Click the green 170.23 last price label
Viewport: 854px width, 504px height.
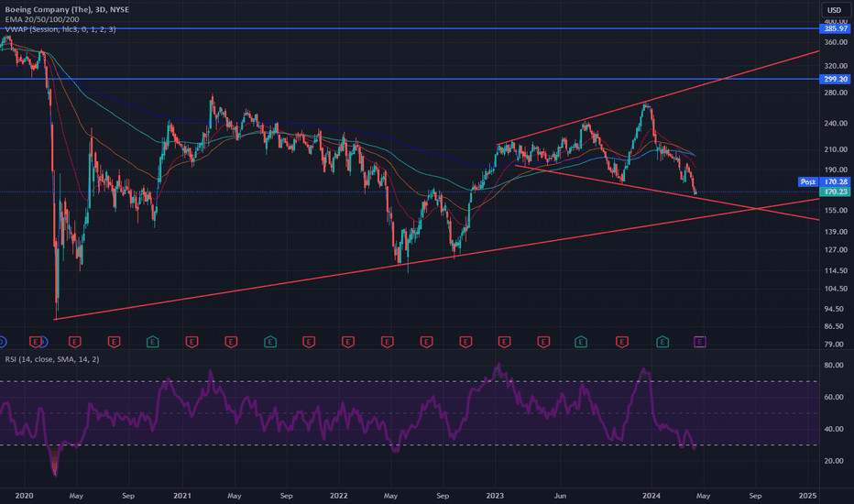pos(836,192)
